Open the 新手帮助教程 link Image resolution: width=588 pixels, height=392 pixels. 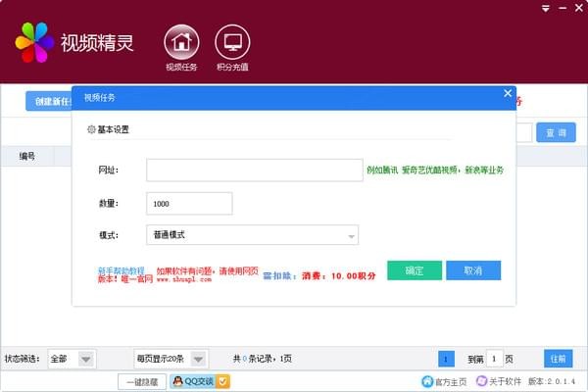coord(122,270)
